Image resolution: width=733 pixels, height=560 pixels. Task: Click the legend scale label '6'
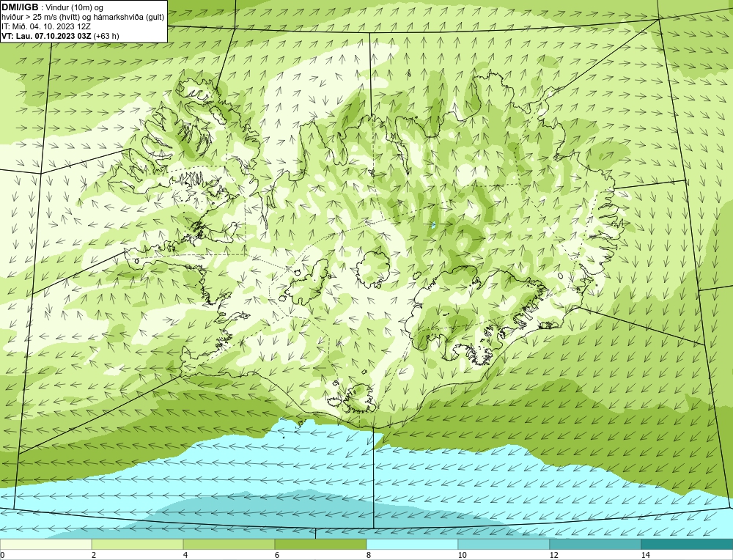[x=277, y=555]
